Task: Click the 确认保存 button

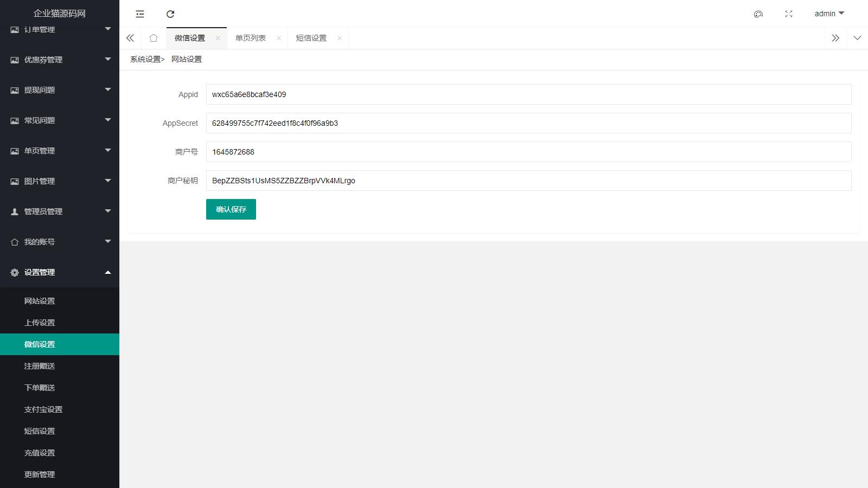Action: click(231, 209)
